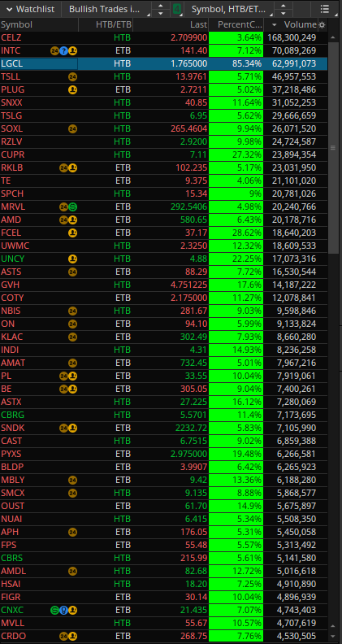Open the watchlist actions list menu icon

[324, 9]
